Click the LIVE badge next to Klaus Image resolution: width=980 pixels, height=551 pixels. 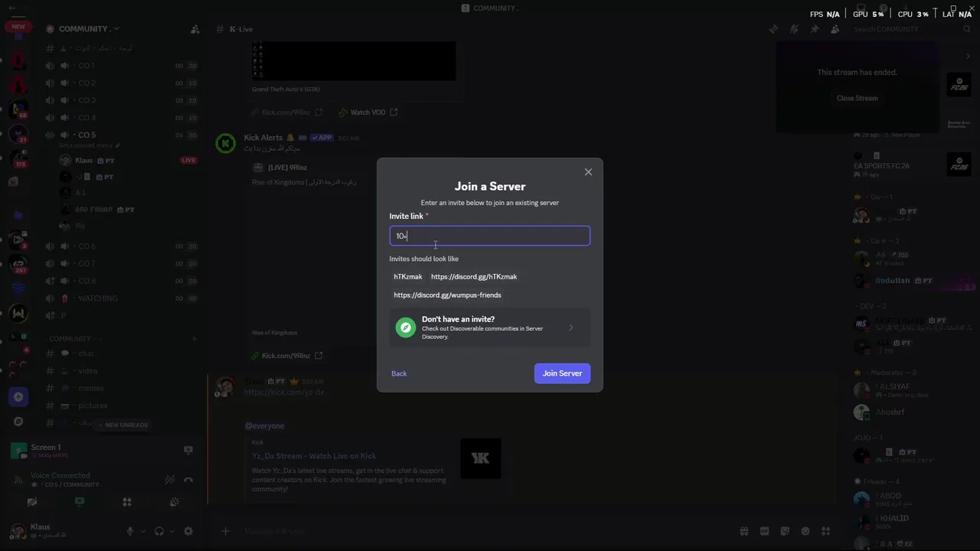pyautogui.click(x=188, y=160)
